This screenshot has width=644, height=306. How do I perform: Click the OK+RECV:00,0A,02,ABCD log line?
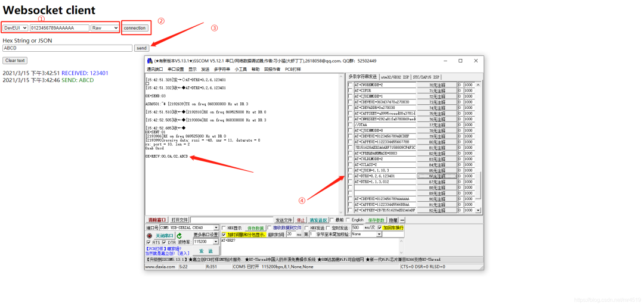tap(167, 157)
